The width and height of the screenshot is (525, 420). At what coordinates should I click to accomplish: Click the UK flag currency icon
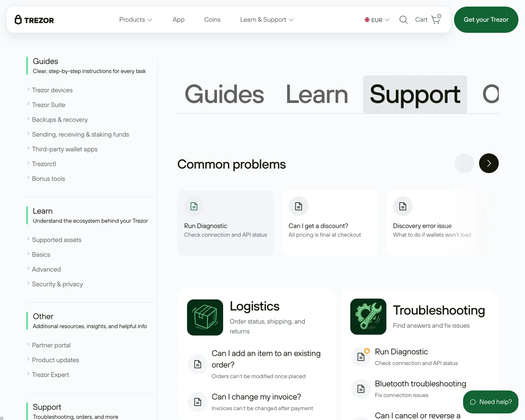367,20
